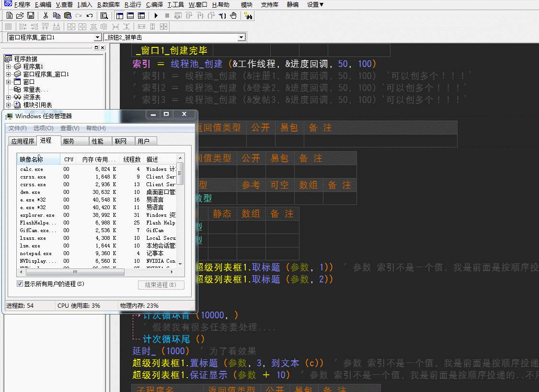Click the align-top icon in second toolbar

tap(45, 26)
